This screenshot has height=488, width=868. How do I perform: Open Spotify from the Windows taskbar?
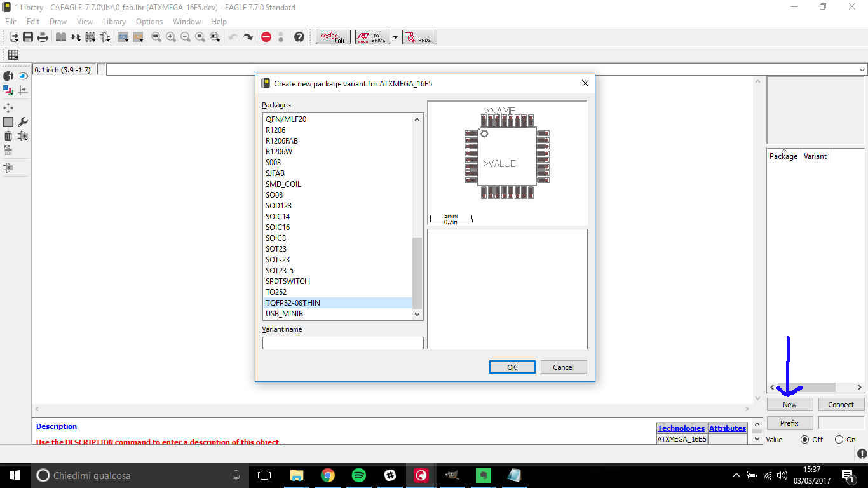point(358,475)
